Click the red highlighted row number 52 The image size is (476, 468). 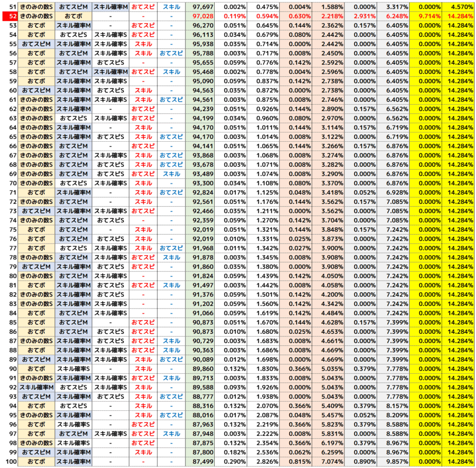pyautogui.click(x=9, y=16)
